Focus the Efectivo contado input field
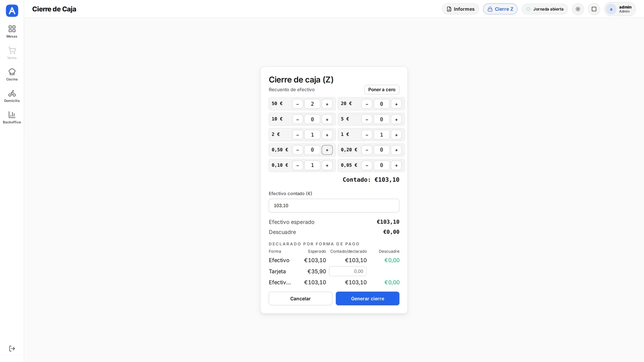The image size is (644, 362). [x=334, y=206]
